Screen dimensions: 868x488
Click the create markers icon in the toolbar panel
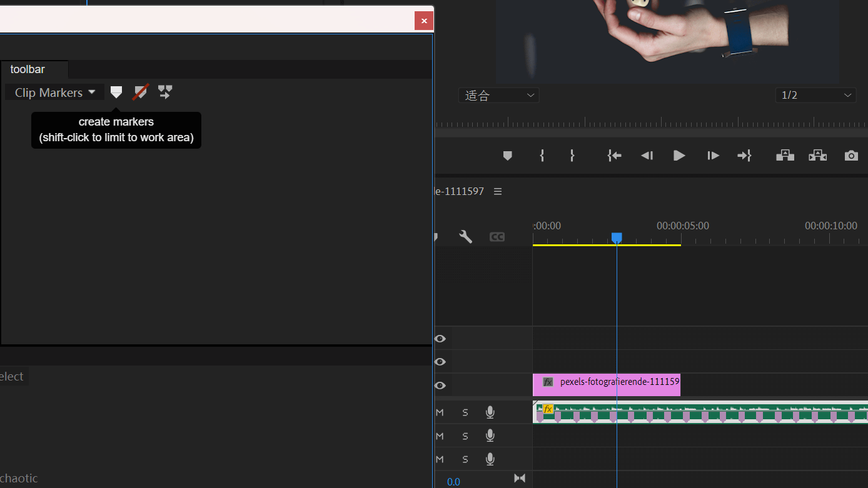coord(116,92)
